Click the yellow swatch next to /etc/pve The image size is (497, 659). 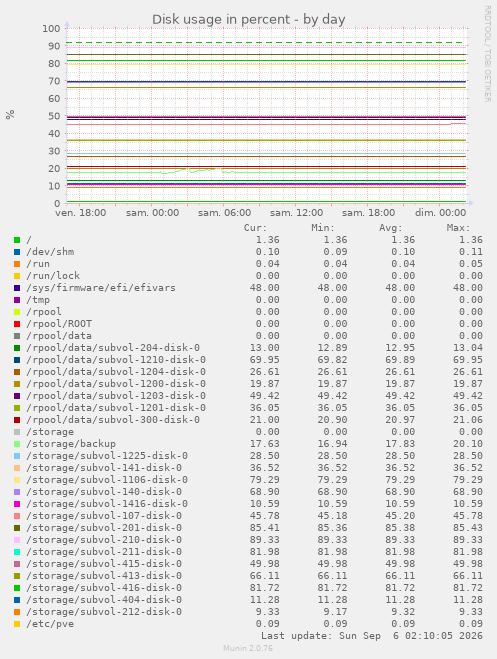pyautogui.click(x=17, y=624)
